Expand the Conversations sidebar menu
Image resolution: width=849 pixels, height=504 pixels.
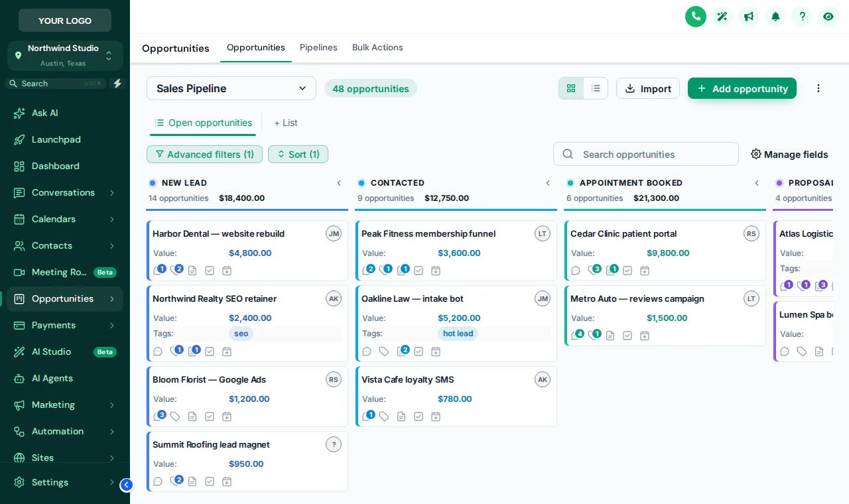(65, 193)
